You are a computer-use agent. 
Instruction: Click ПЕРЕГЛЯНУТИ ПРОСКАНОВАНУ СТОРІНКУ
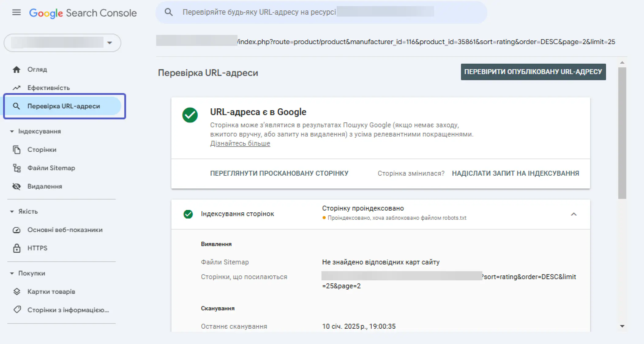tap(279, 174)
